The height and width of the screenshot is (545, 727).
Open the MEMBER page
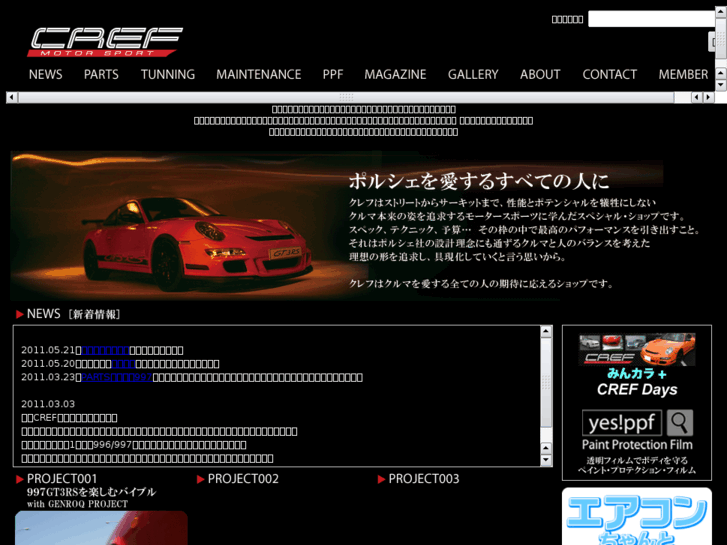[x=683, y=74]
